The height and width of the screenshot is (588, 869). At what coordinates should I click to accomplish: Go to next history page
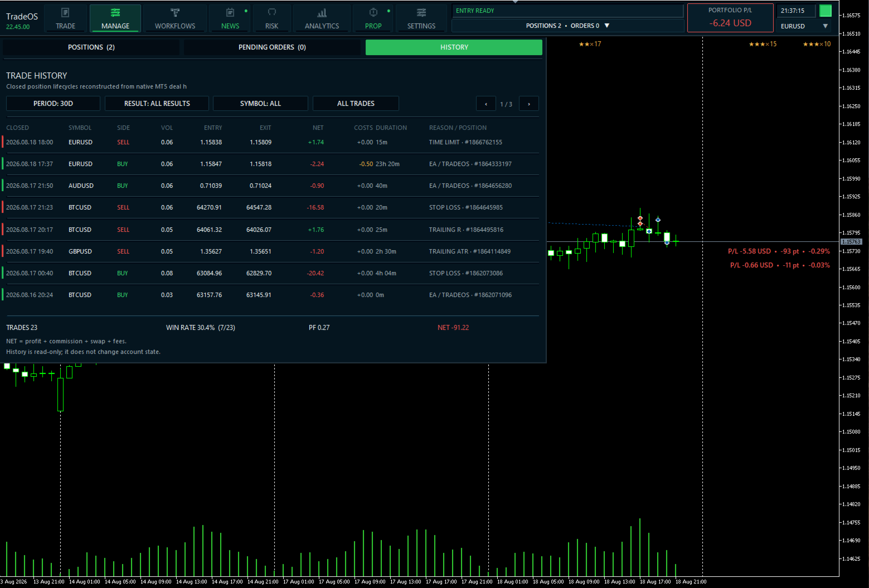[x=529, y=104]
